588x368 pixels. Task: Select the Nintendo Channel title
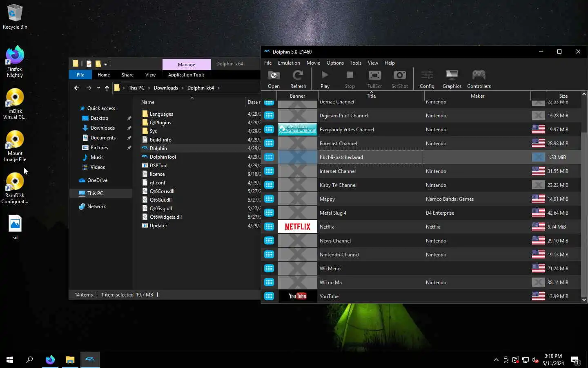point(339,255)
